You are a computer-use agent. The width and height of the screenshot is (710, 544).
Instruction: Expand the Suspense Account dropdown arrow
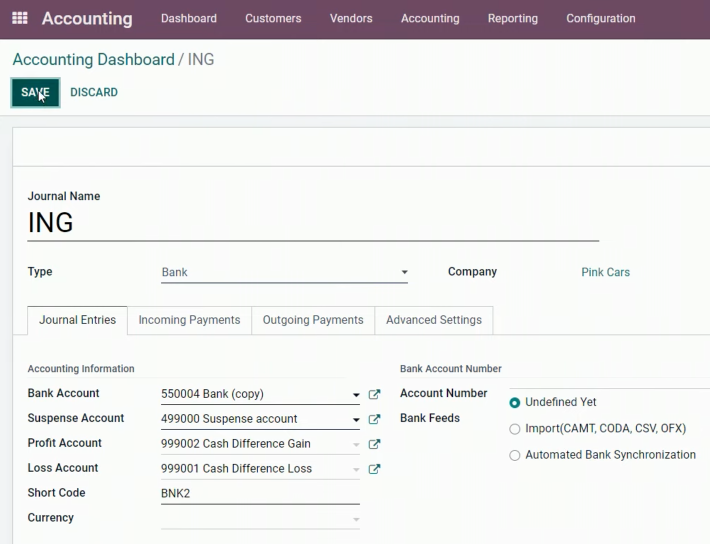(x=356, y=420)
